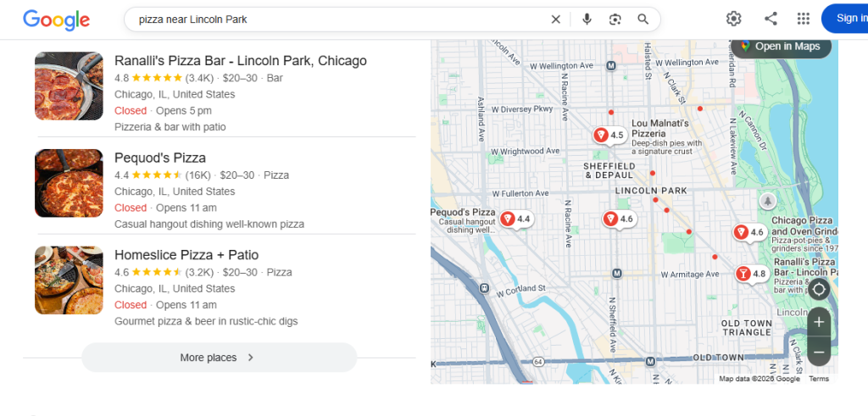
Task: Search by image with Google Lens
Action: [615, 19]
